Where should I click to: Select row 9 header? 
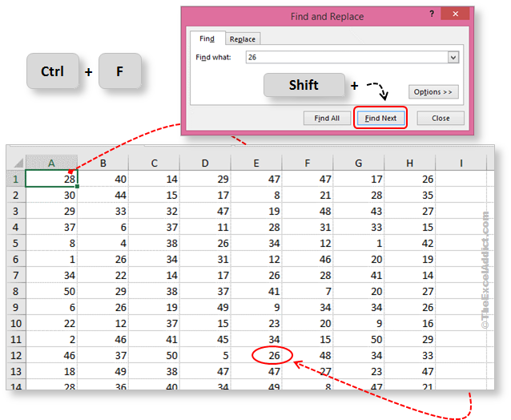point(16,307)
